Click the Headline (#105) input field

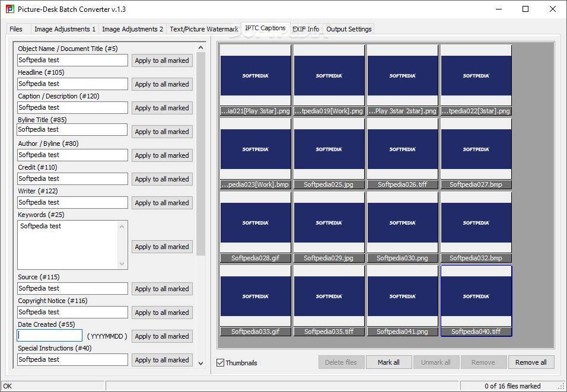tap(73, 84)
